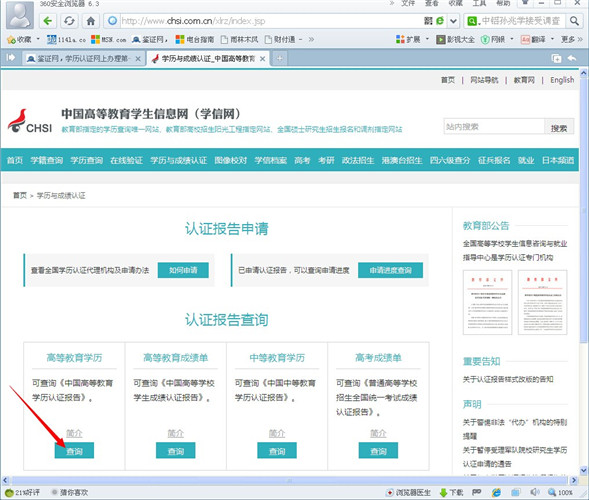Click 查询 button under 高等教育学历

pyautogui.click(x=74, y=450)
